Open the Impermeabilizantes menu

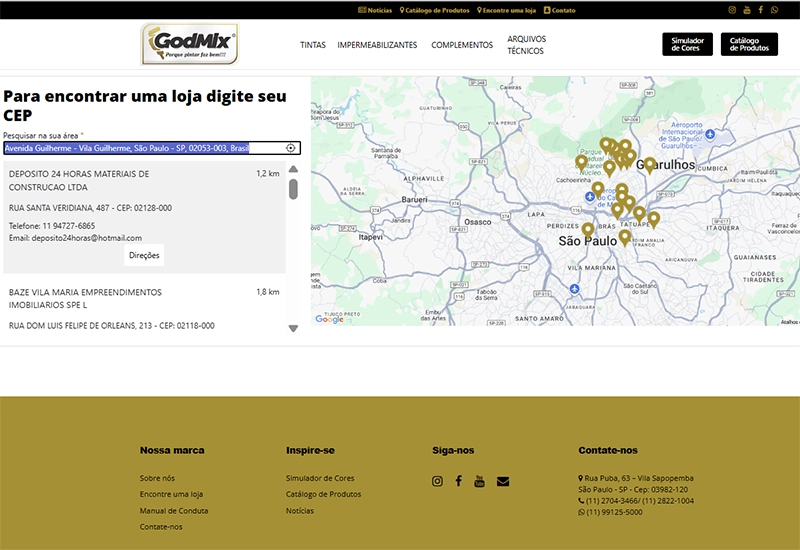[377, 45]
